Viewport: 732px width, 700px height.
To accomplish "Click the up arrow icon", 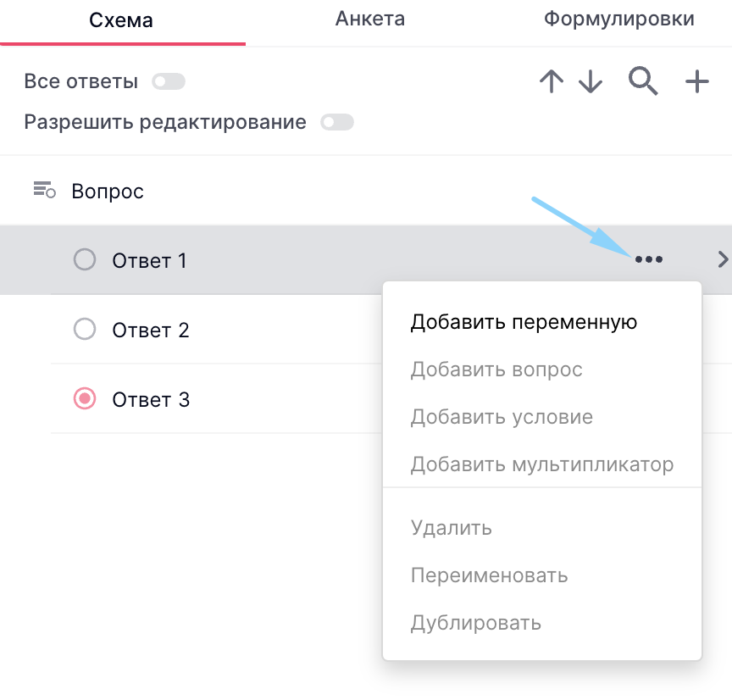I will 551,82.
